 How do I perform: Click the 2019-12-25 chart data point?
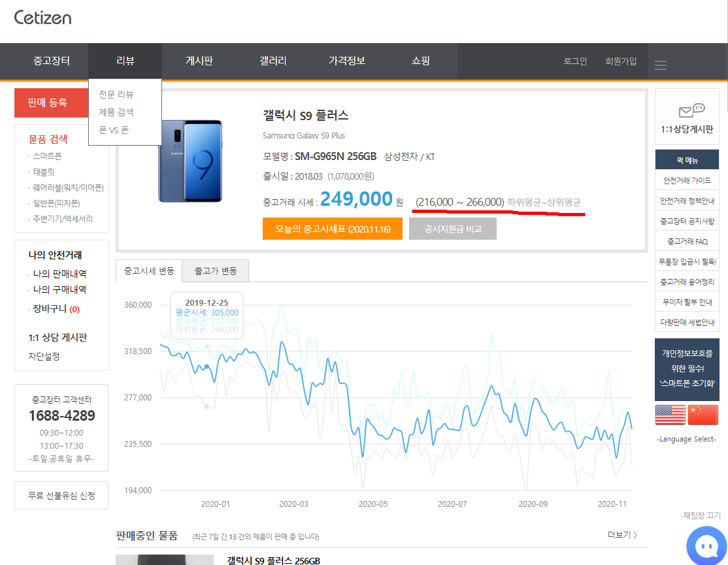(207, 366)
